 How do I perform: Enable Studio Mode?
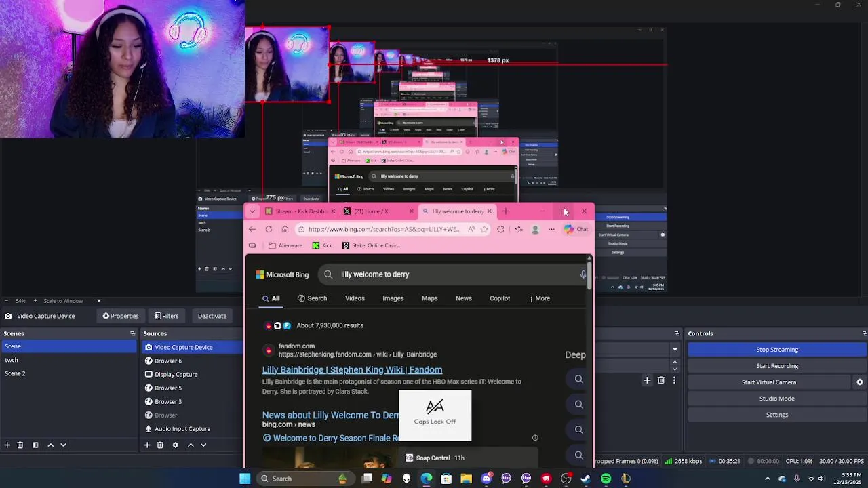[x=777, y=399]
